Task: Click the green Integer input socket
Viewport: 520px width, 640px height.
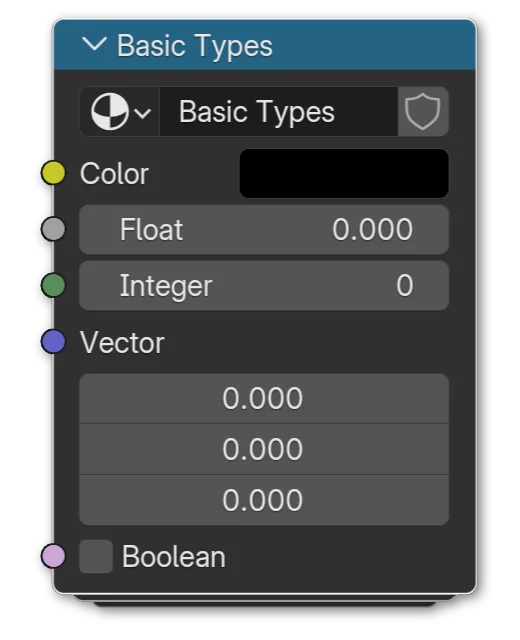Action: tap(53, 285)
